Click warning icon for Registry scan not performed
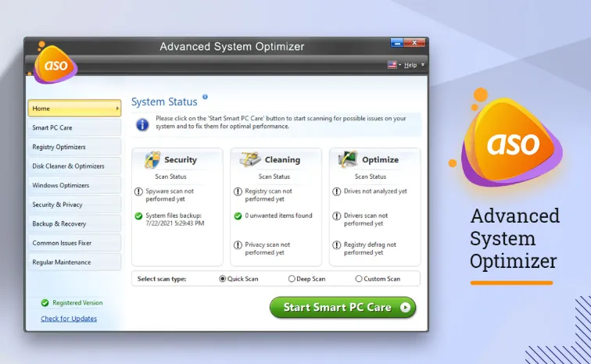The width and height of the screenshot is (591, 364). click(238, 191)
